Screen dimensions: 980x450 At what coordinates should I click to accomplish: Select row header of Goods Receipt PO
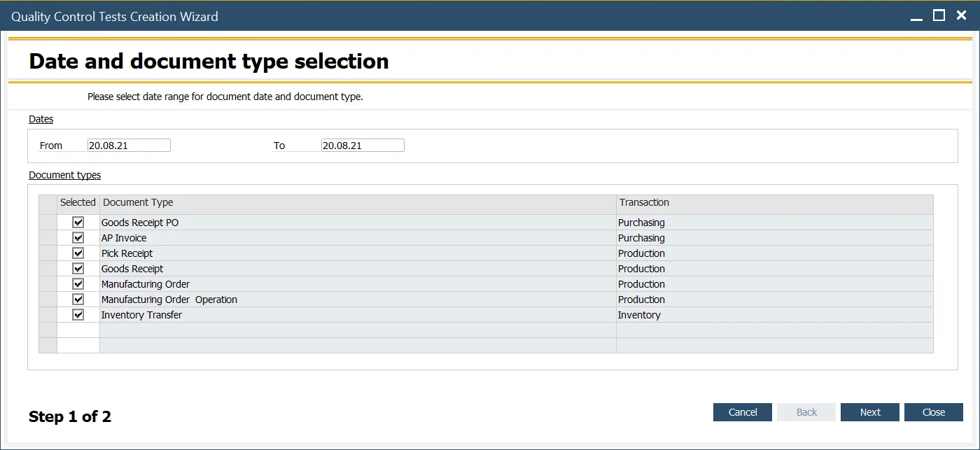[x=48, y=223]
